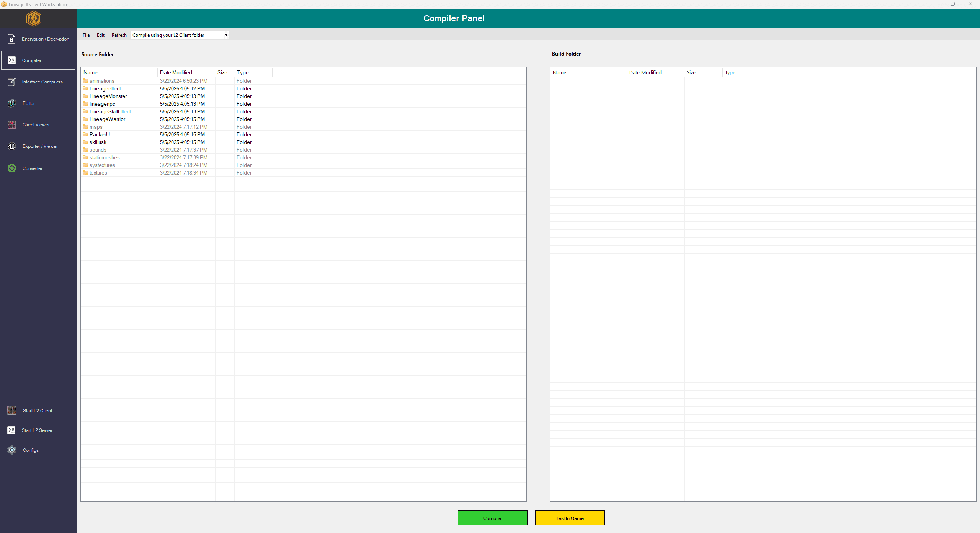Open the File menu

coord(86,35)
